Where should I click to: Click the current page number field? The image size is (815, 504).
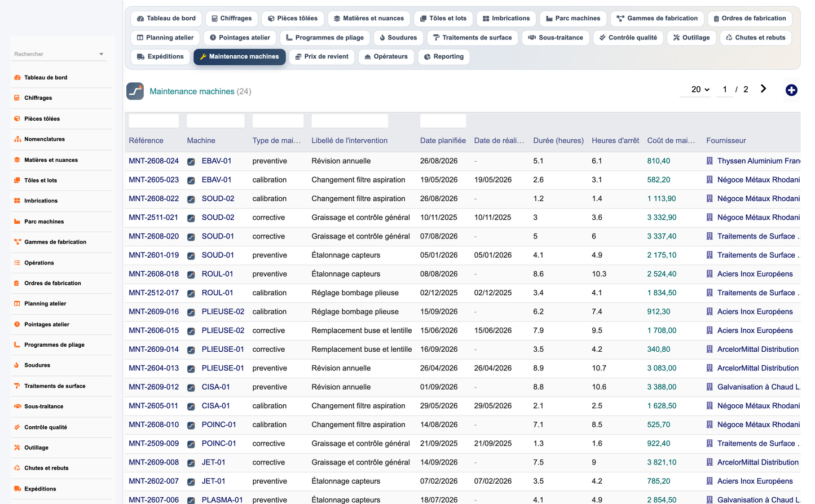(x=725, y=89)
